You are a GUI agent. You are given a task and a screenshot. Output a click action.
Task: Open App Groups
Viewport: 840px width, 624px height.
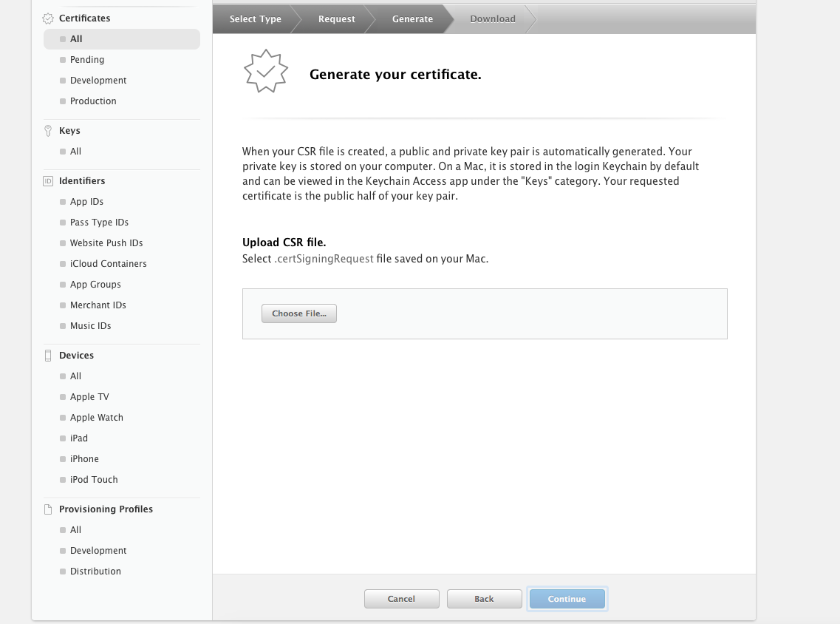(95, 285)
